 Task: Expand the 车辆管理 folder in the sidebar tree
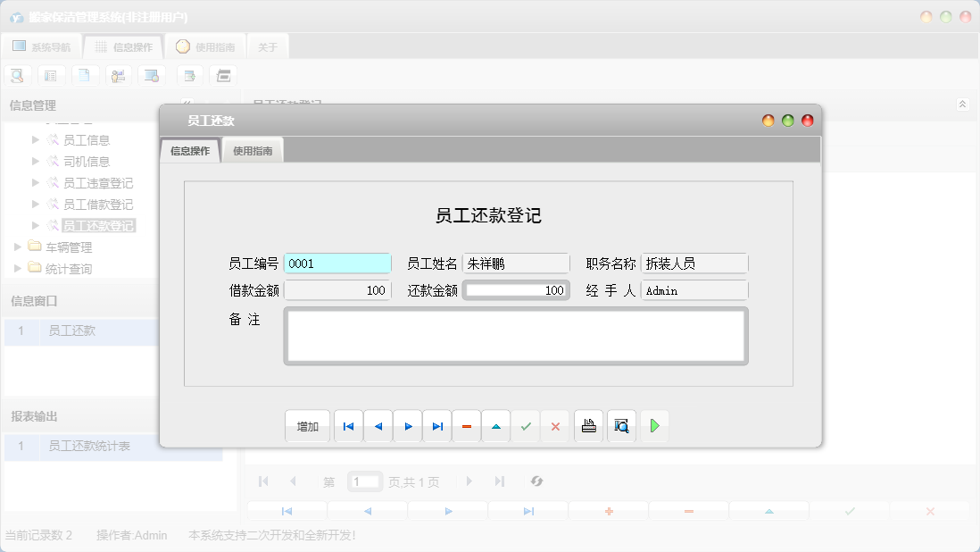18,247
